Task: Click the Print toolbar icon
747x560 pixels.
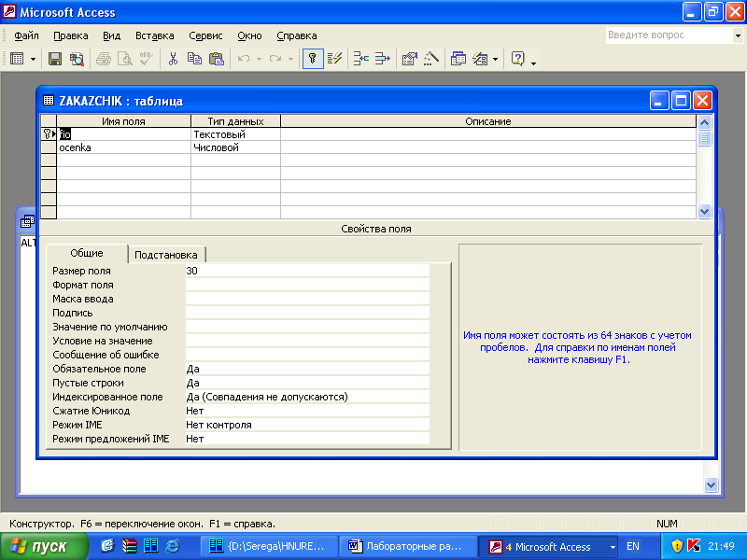Action: (104, 59)
